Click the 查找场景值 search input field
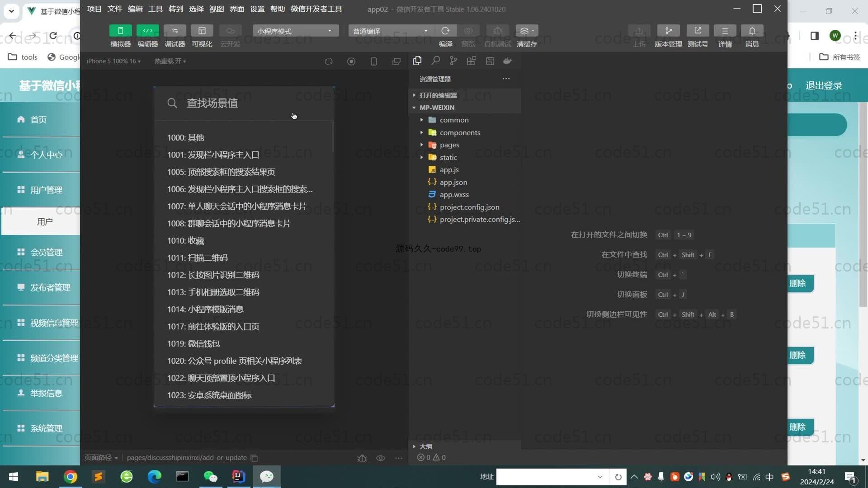 (x=244, y=103)
